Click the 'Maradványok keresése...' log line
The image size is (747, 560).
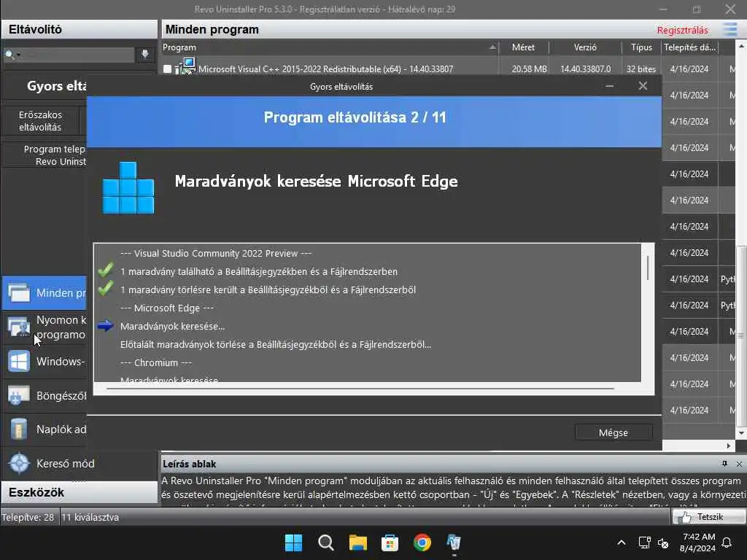point(172,327)
